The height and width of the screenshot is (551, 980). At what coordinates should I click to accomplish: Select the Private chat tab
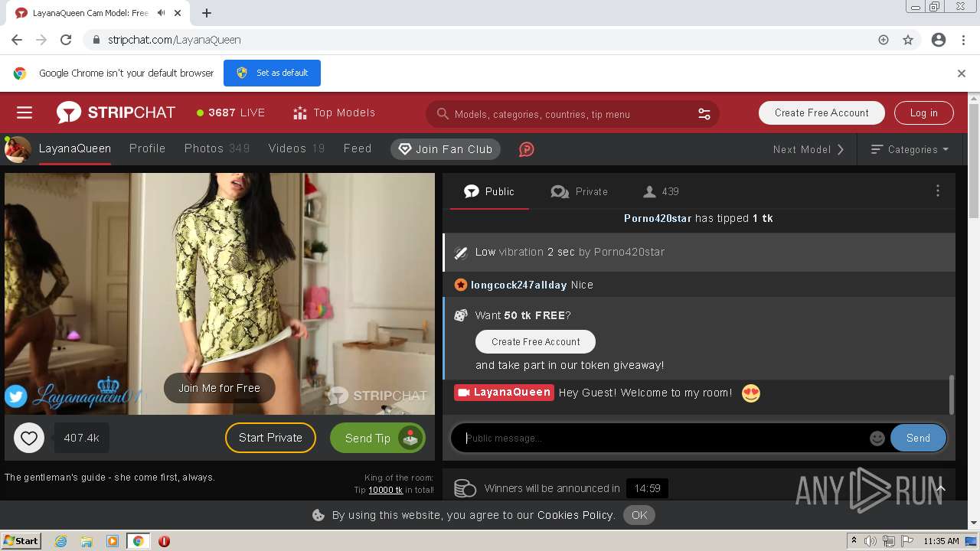tap(580, 191)
